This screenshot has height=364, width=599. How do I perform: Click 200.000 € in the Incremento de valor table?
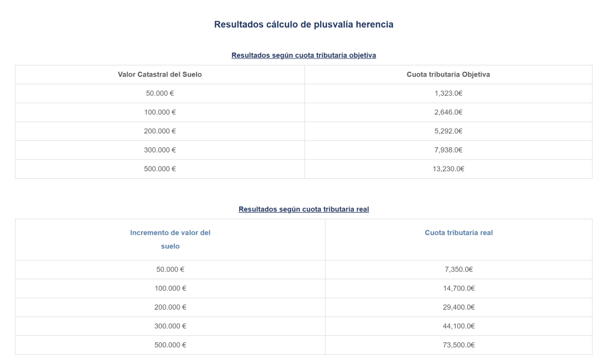pos(170,307)
